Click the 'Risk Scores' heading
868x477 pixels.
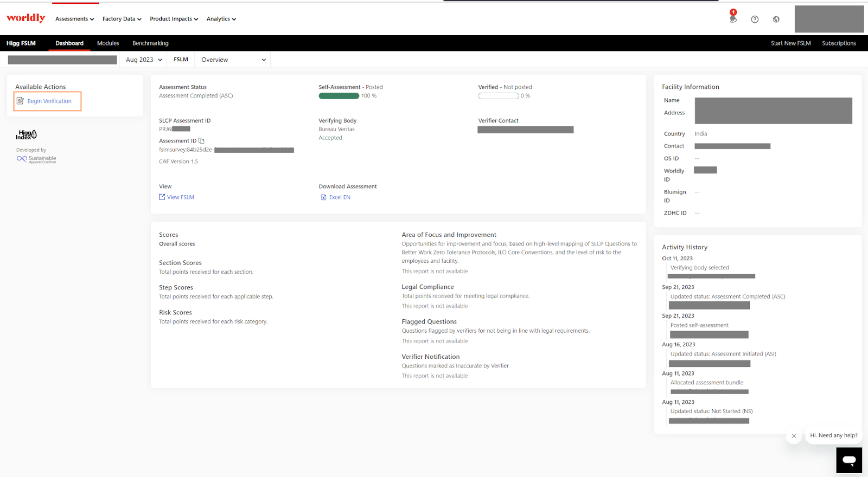coord(175,313)
